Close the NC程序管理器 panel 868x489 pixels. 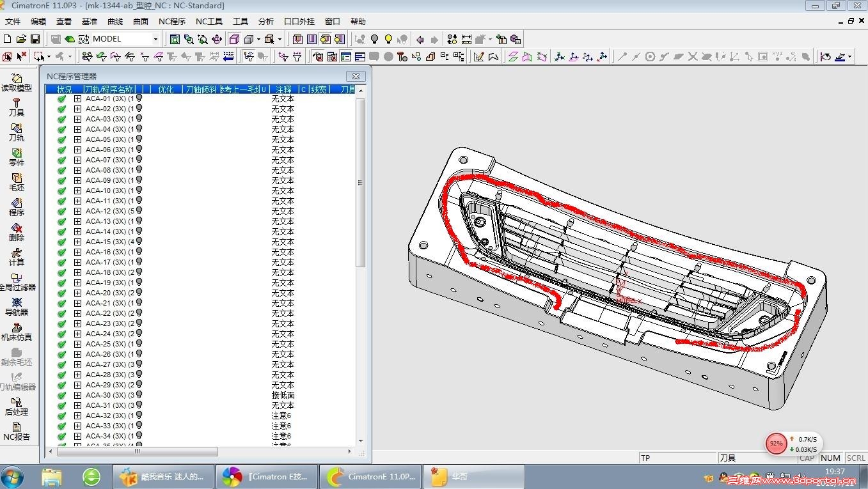pyautogui.click(x=356, y=76)
